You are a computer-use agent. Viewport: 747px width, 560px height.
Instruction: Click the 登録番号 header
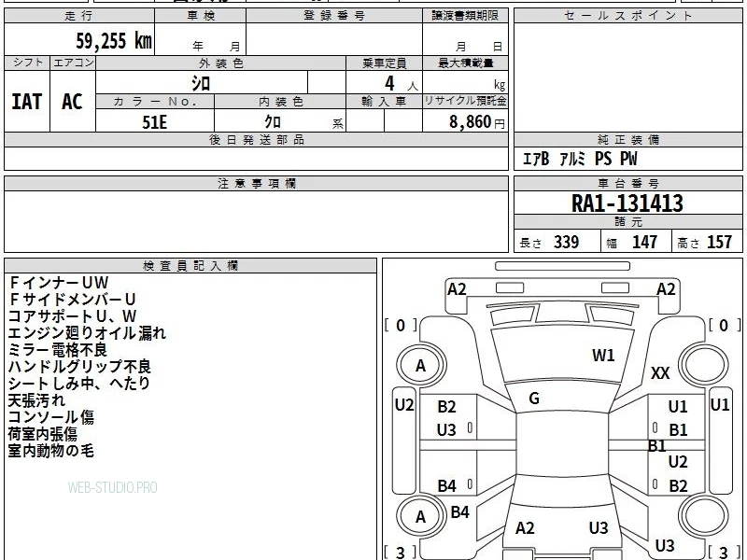[x=334, y=16]
